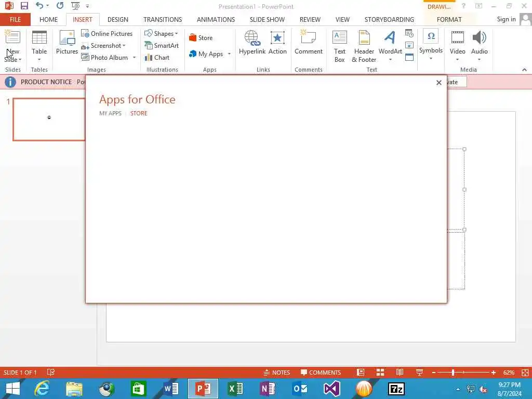
Task: Open the Photo Album dropdown arrow
Action: tap(135, 57)
